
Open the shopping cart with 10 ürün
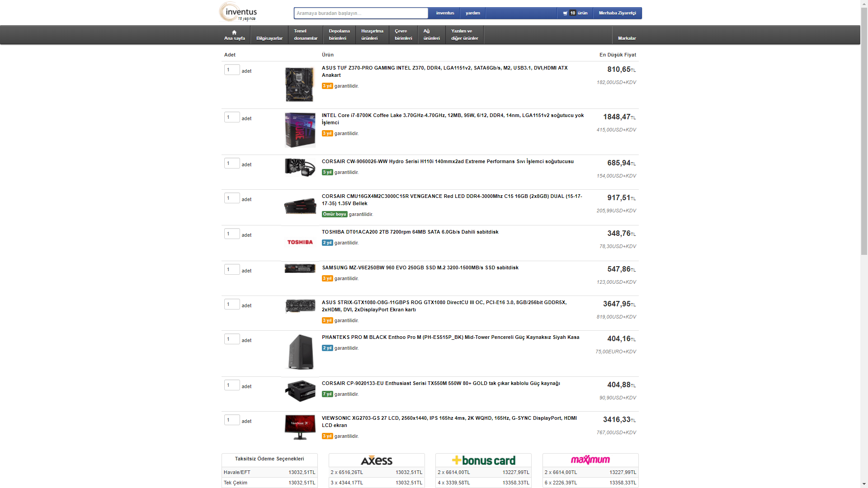click(x=575, y=13)
